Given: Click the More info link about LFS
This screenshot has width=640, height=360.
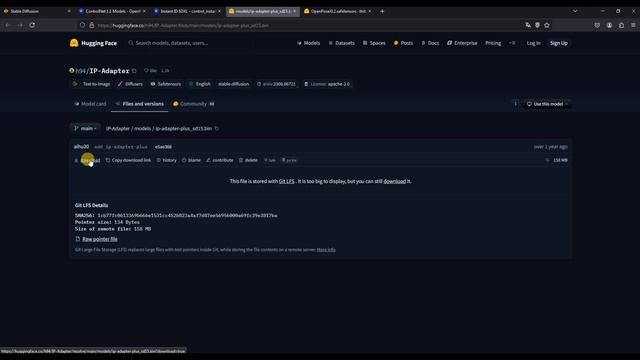Looking at the screenshot, I should tap(326, 250).
